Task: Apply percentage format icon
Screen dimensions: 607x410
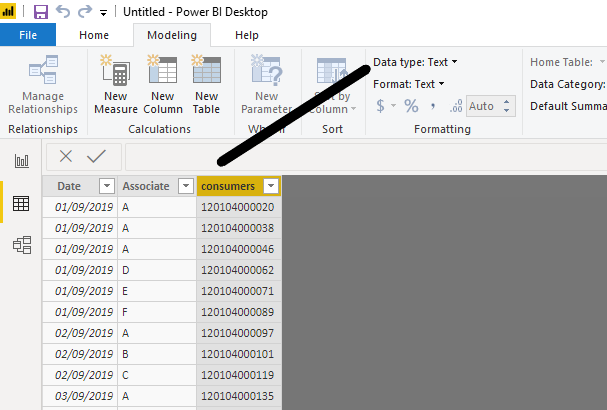Action: pyautogui.click(x=411, y=106)
